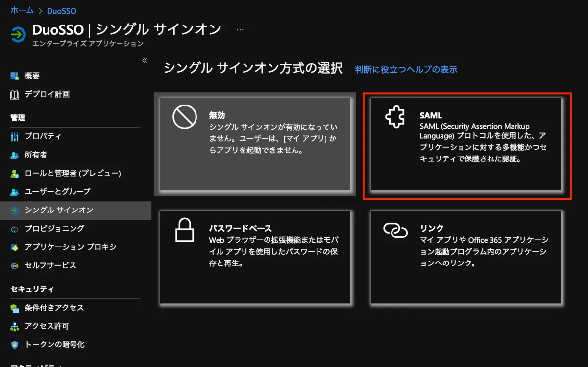This screenshot has height=367, width=588.
Task: Select the パスワードベース sign-on method card
Action: click(255, 257)
